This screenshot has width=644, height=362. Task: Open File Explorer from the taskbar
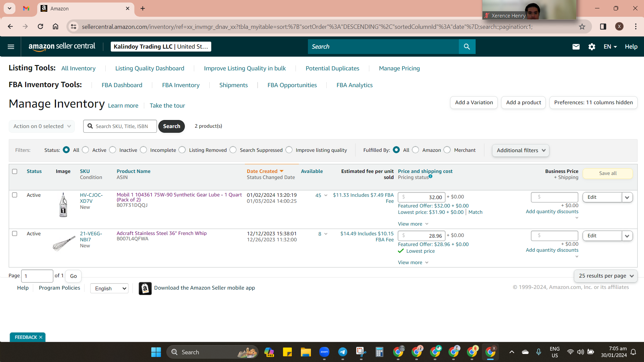306,352
